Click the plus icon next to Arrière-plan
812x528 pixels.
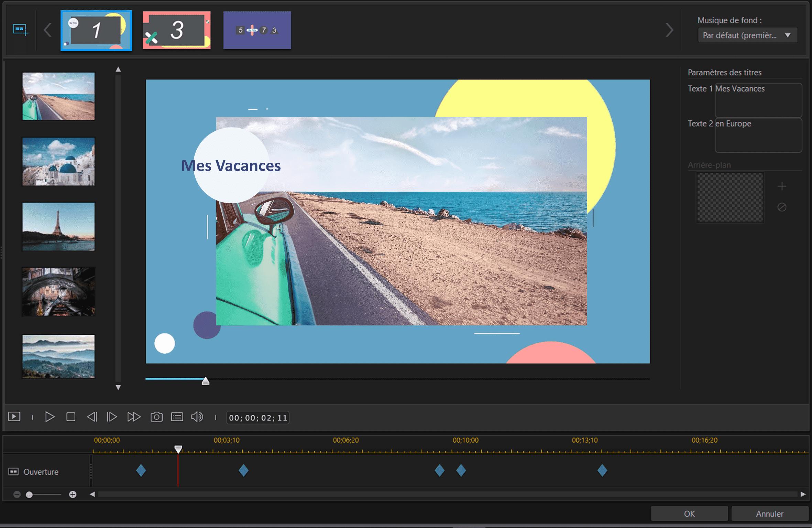tap(782, 186)
